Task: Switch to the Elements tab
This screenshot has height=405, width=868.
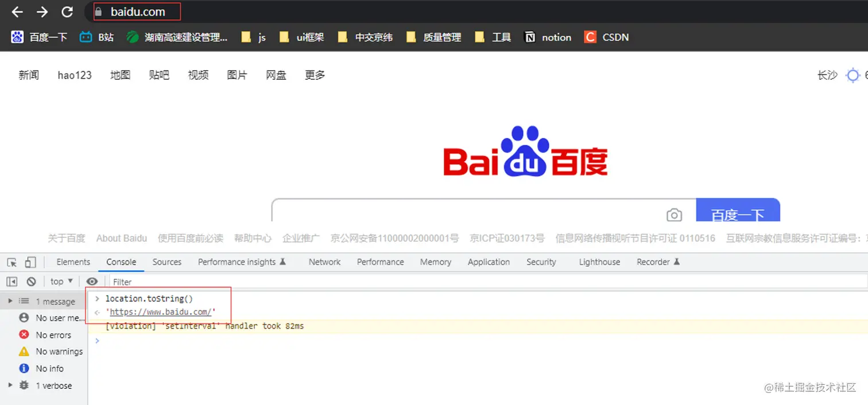Action: coord(73,262)
